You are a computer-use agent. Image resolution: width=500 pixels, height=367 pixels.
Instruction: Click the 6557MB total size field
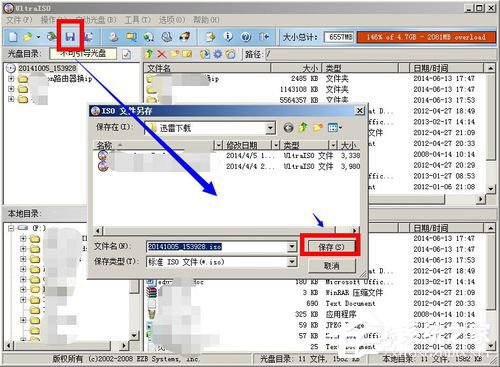(x=339, y=37)
